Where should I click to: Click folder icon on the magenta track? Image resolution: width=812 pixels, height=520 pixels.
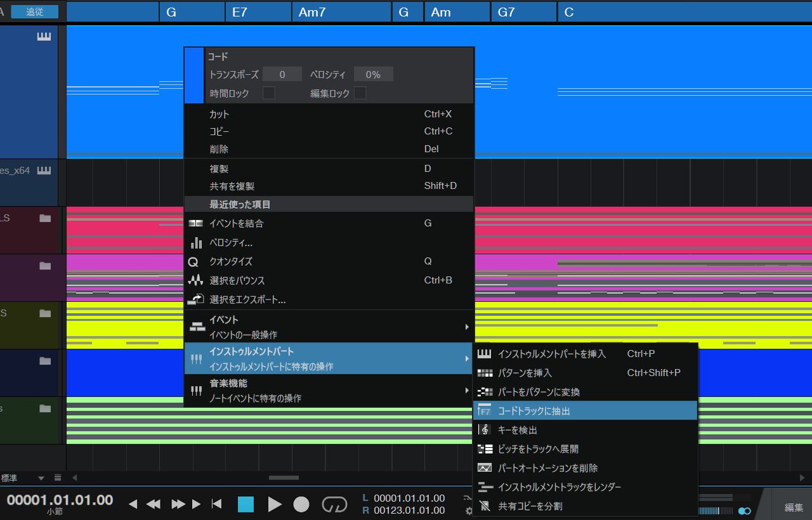[x=44, y=266]
